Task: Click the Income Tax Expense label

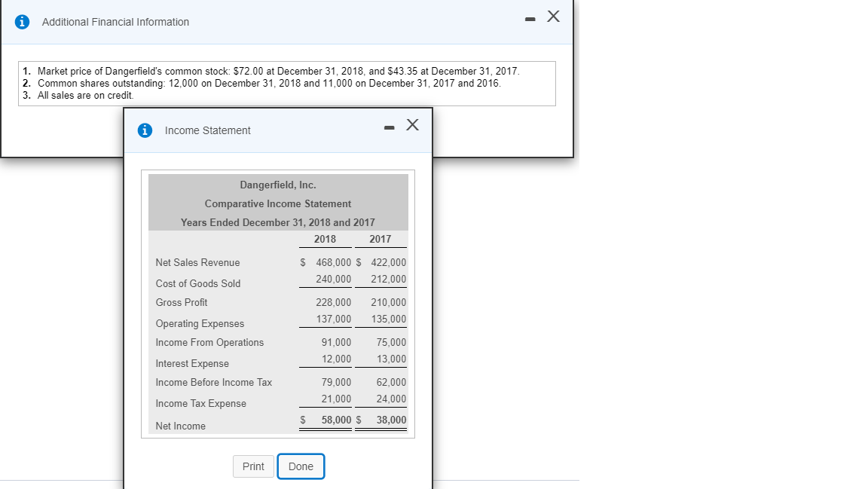Action: pos(201,403)
